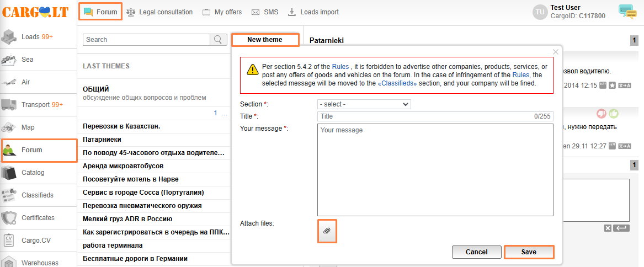This screenshot has height=267, width=644.
Task: Open Loads import in the top menu
Action: (x=313, y=12)
